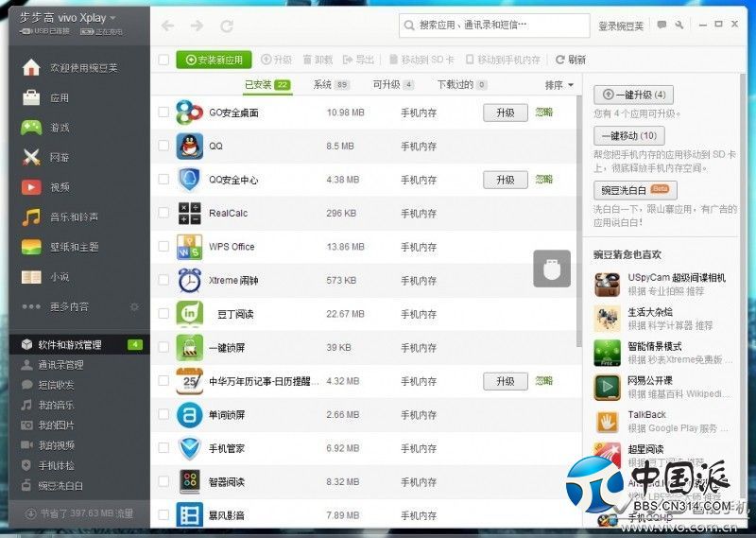
Task: Check the Xtreme闹钟 row checkbox
Action: pyautogui.click(x=163, y=279)
